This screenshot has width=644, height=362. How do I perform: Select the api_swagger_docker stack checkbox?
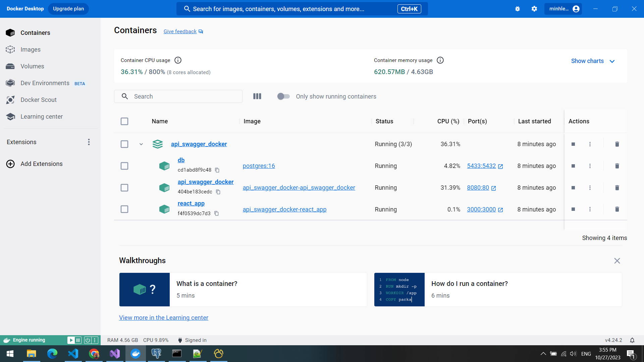pos(124,144)
